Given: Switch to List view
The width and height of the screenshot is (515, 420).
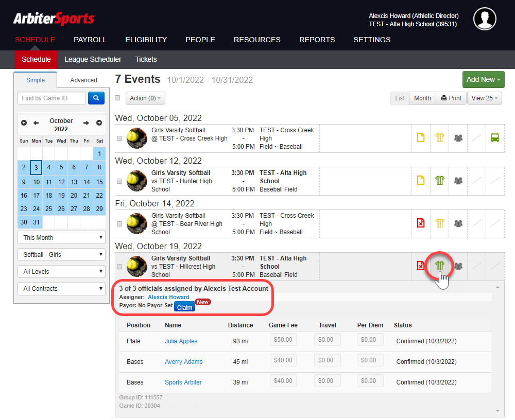Looking at the screenshot, I should [400, 98].
